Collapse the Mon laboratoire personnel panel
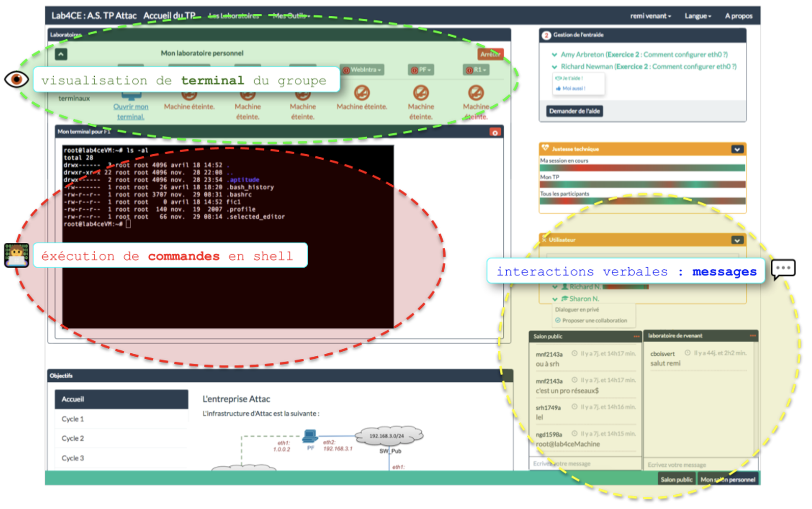This screenshot has width=812, height=509. pyautogui.click(x=61, y=54)
